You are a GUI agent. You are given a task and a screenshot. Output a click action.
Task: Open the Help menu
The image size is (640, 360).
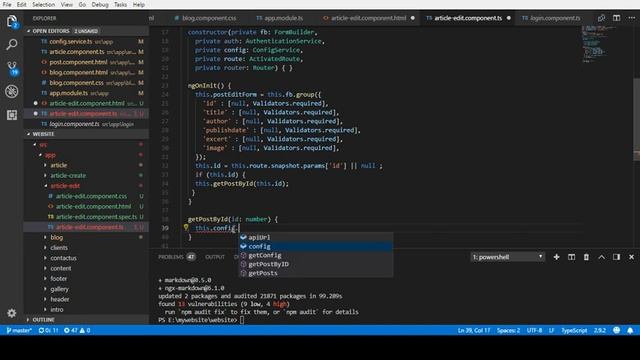click(x=139, y=4)
